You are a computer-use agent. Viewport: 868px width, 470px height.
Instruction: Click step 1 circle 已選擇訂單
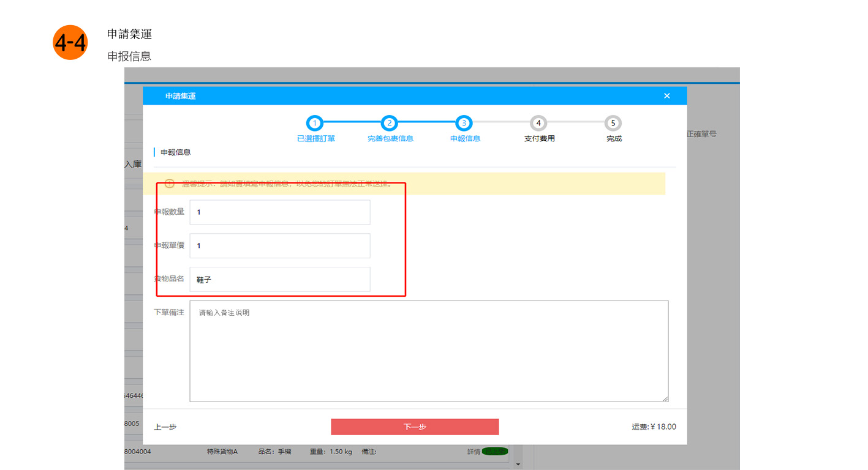314,123
